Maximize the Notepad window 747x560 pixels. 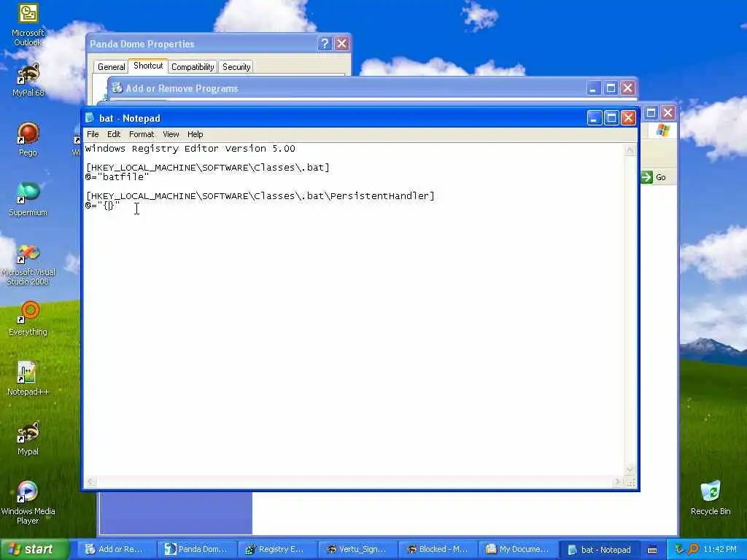(611, 117)
